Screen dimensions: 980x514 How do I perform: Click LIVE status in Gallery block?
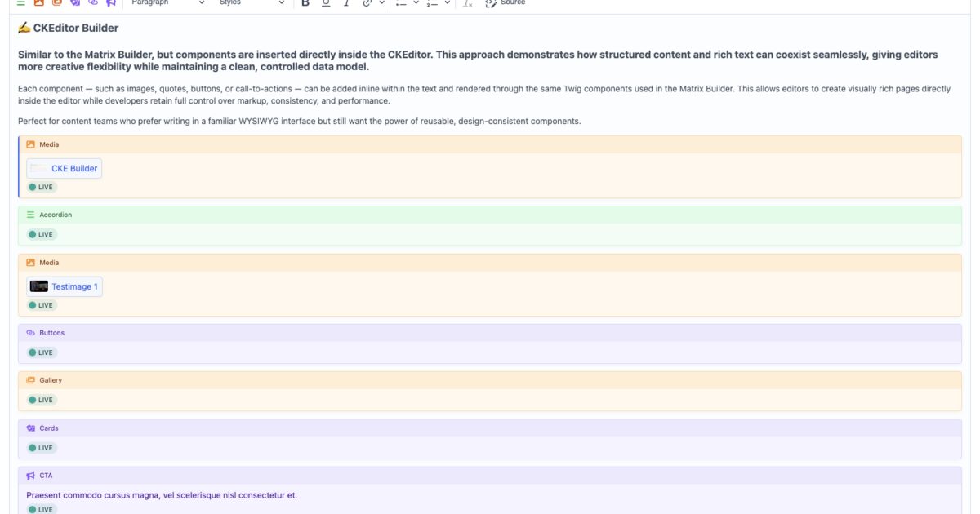(42, 400)
